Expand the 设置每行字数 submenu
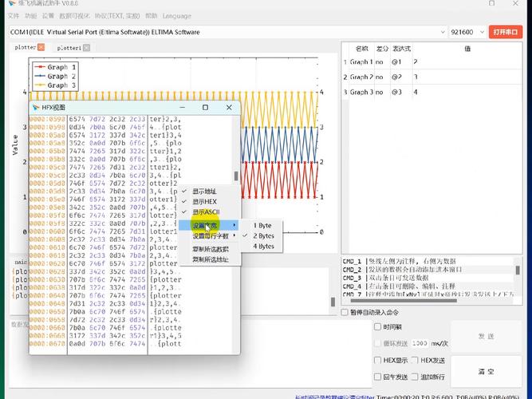Image resolution: width=532 pixels, height=399 pixels. coord(209,235)
